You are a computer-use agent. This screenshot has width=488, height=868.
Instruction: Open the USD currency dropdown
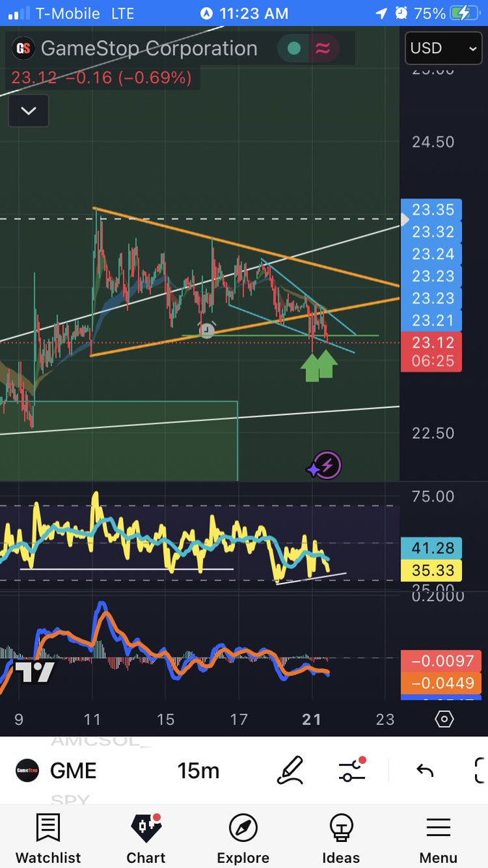pyautogui.click(x=444, y=48)
